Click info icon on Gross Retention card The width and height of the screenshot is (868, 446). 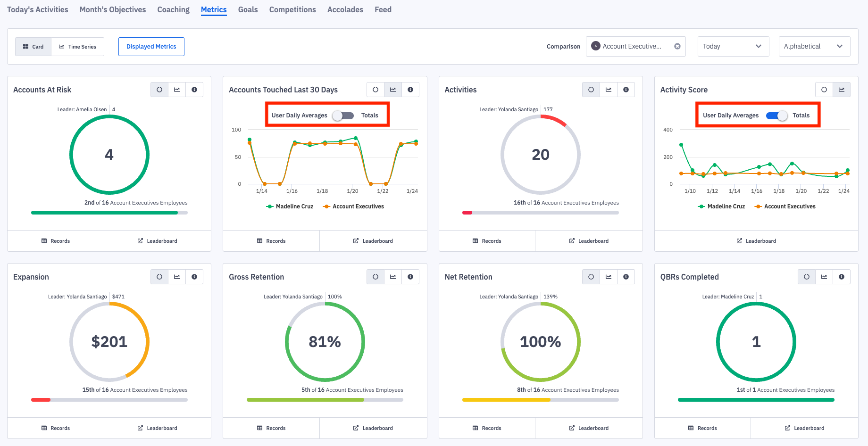click(410, 277)
